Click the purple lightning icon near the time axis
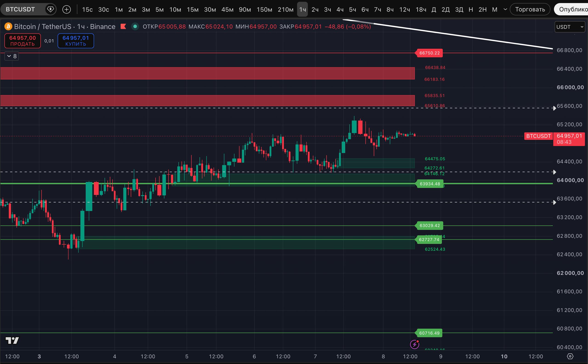 (415, 344)
